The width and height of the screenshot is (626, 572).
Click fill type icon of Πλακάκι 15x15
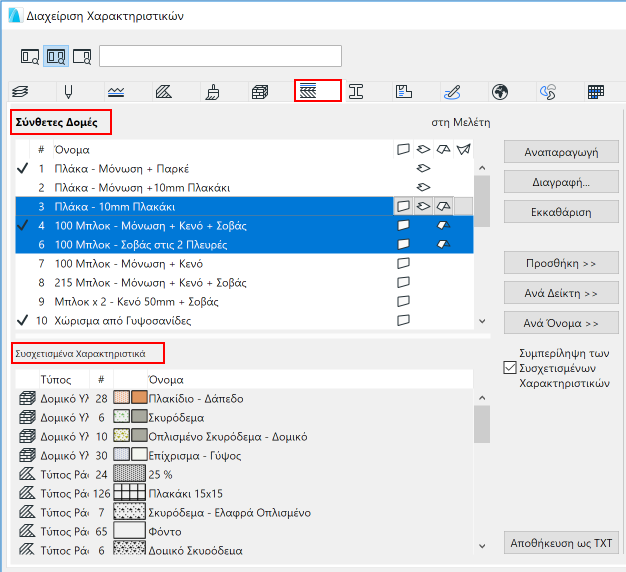[27, 493]
